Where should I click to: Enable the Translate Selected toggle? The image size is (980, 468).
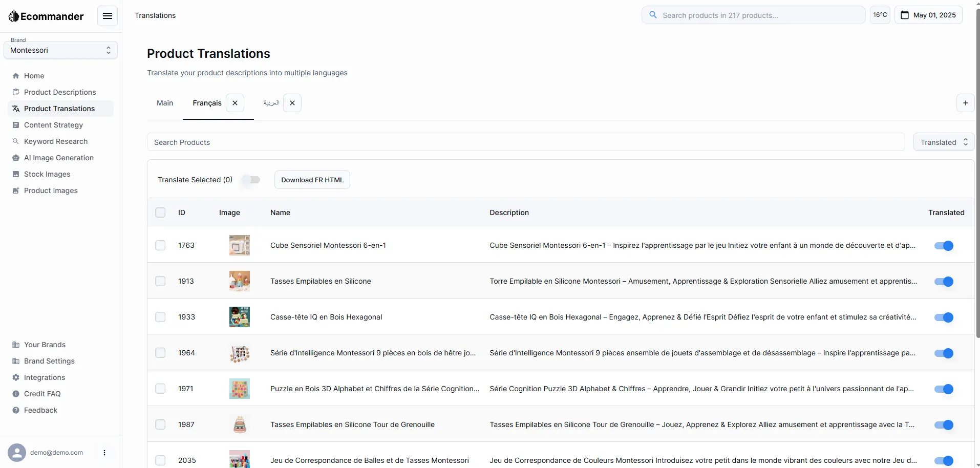(x=251, y=180)
